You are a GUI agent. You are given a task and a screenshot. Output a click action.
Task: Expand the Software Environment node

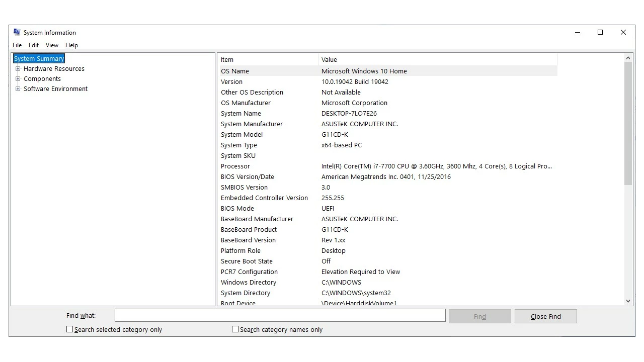[x=18, y=89]
